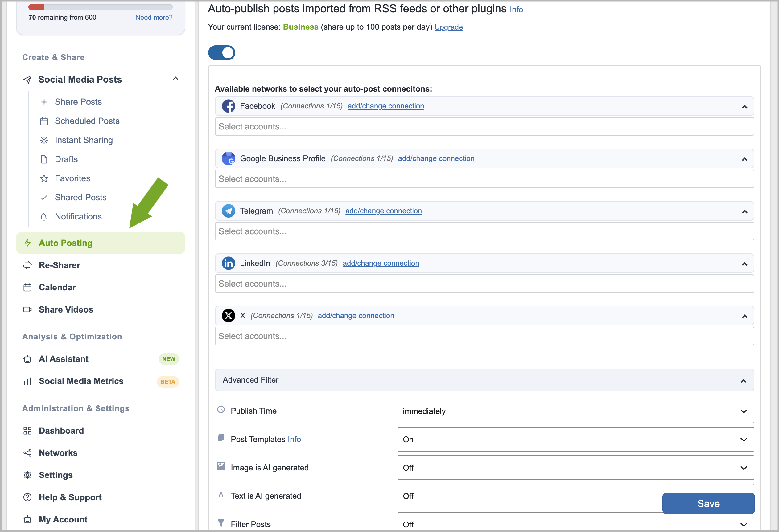Click the Google Business Profile icon
This screenshot has width=779, height=532.
(228, 158)
